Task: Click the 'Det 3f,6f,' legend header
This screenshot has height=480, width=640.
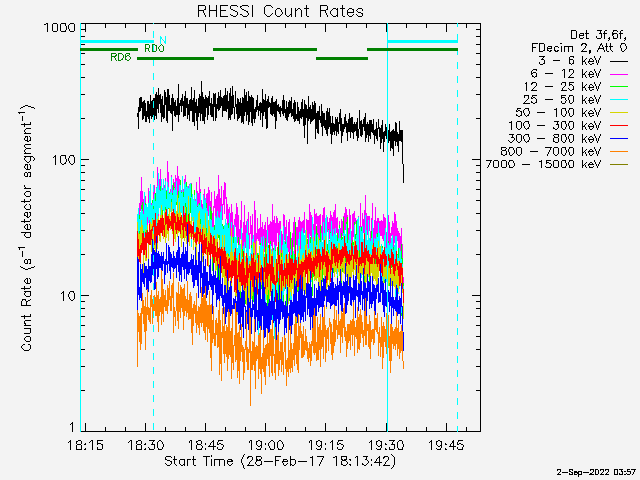Action: (x=598, y=36)
